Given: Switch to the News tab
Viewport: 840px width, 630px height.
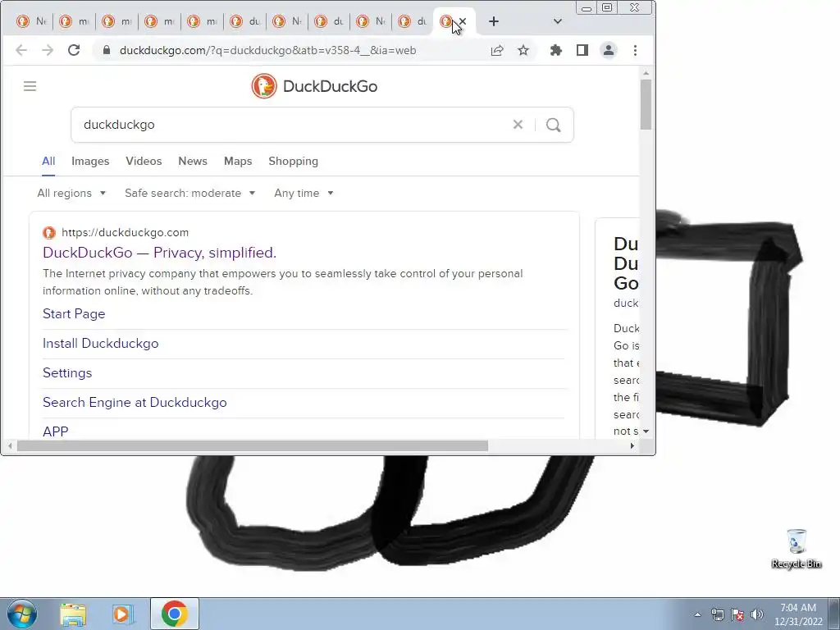Looking at the screenshot, I should click(193, 162).
